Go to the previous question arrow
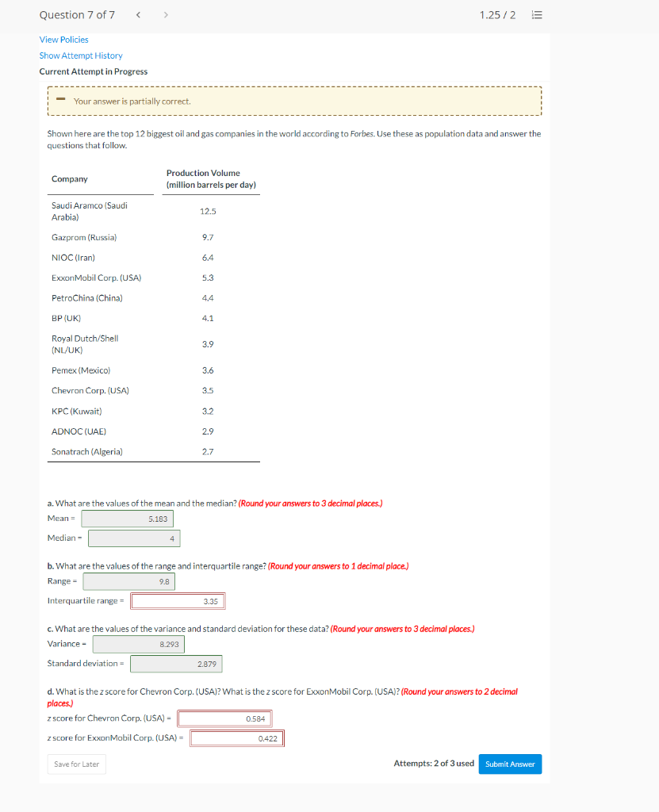659x812 pixels. click(138, 15)
